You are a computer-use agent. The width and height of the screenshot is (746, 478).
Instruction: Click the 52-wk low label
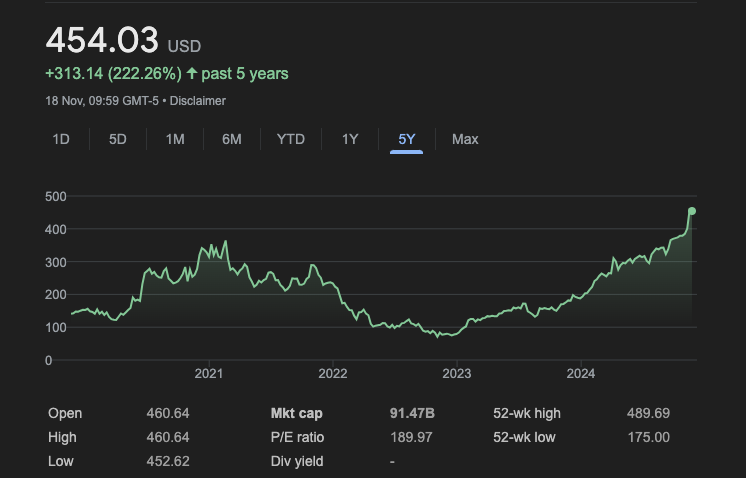pos(524,437)
